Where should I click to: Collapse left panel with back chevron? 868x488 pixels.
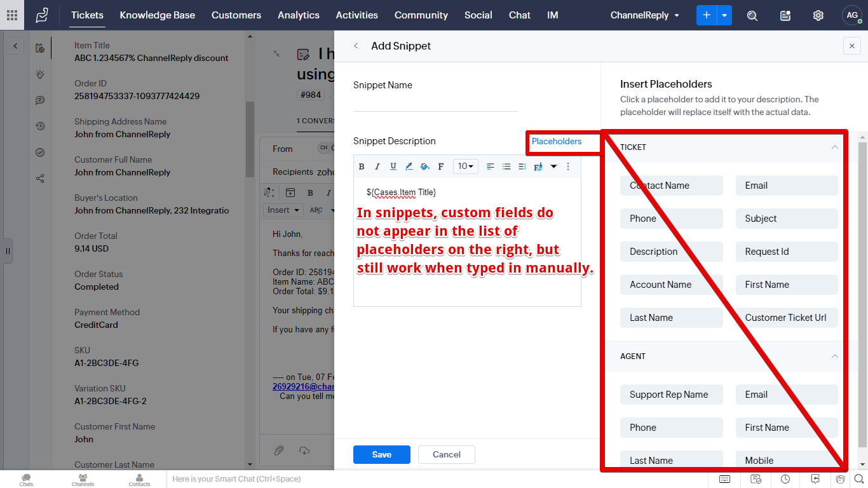(x=15, y=45)
